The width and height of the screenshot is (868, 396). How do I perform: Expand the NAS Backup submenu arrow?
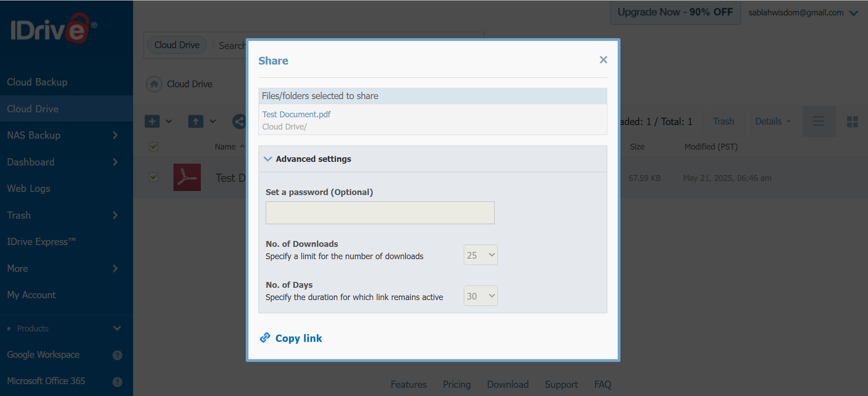115,135
